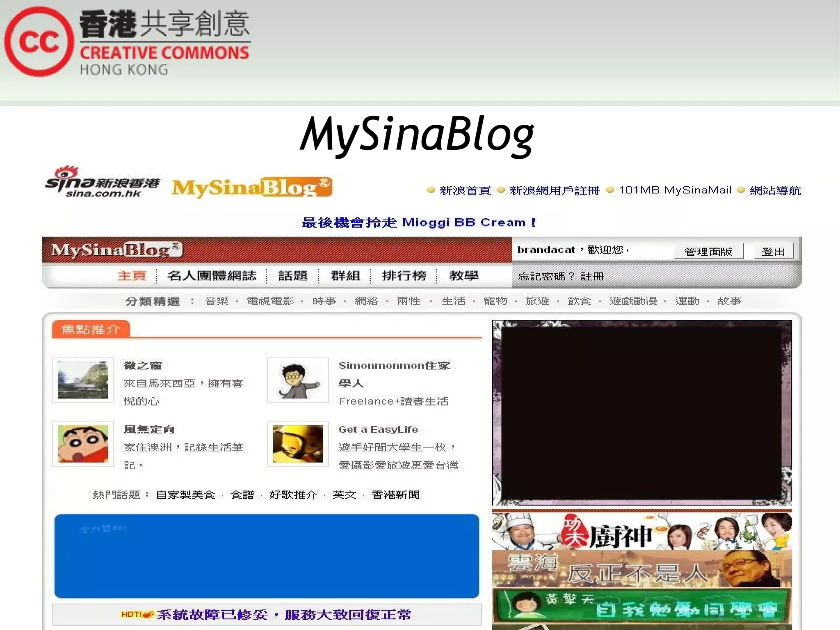Click the 廚神 chef banner
Viewport: 840px width, 630px height.
(642, 531)
